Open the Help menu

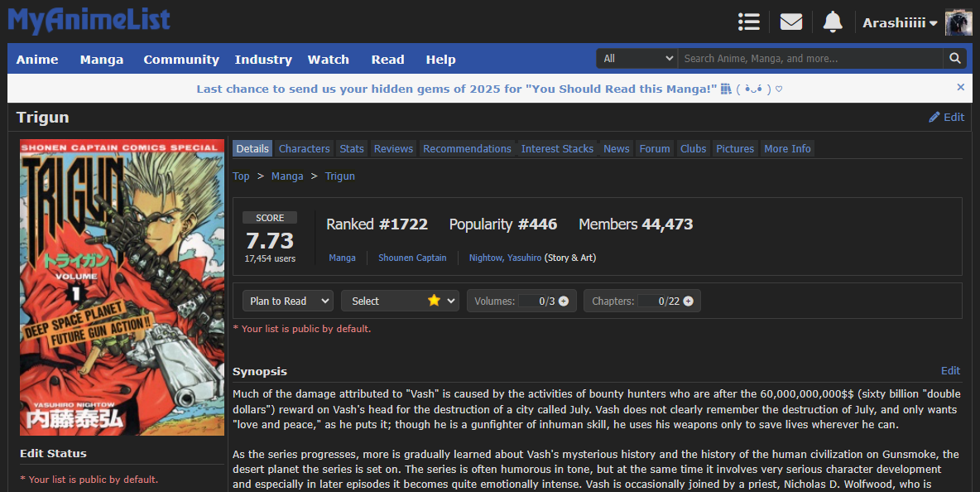coord(440,60)
